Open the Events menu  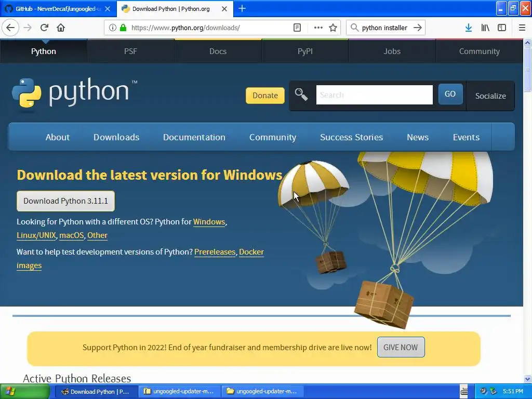pos(466,137)
